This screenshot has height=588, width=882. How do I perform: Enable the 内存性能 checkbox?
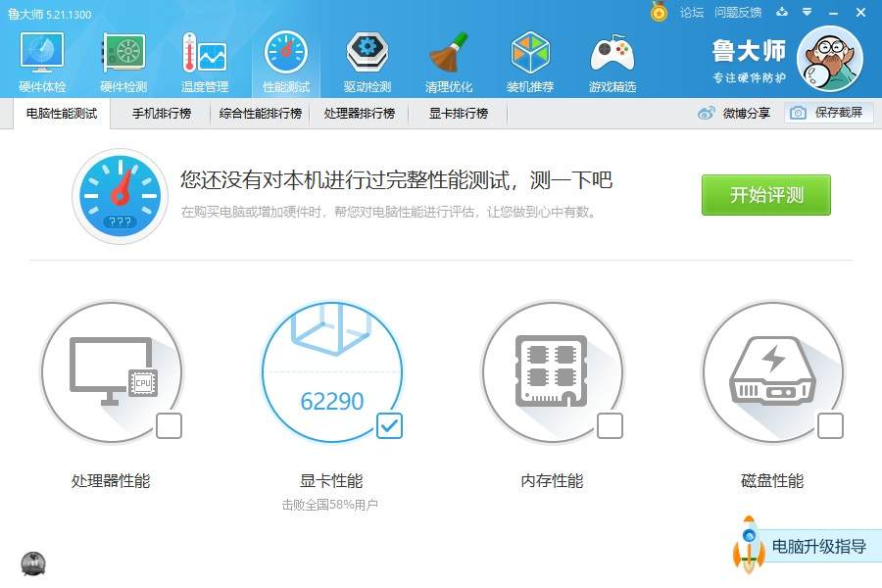point(610,425)
